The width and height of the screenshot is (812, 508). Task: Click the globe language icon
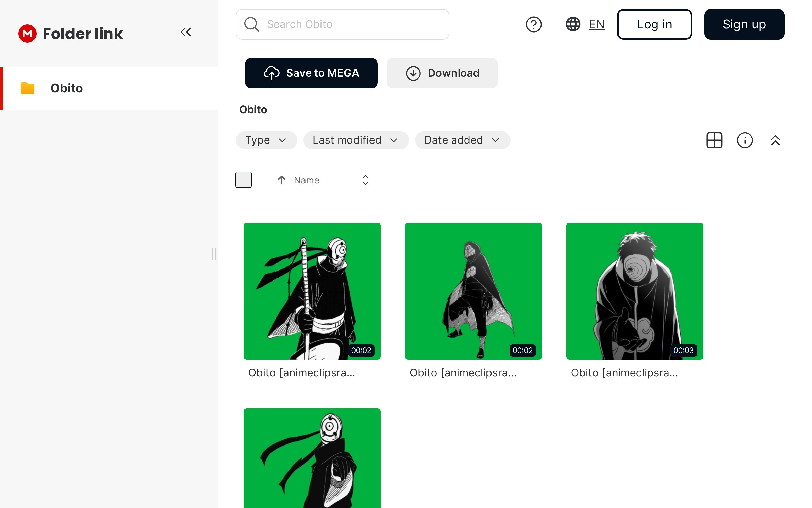click(x=573, y=24)
